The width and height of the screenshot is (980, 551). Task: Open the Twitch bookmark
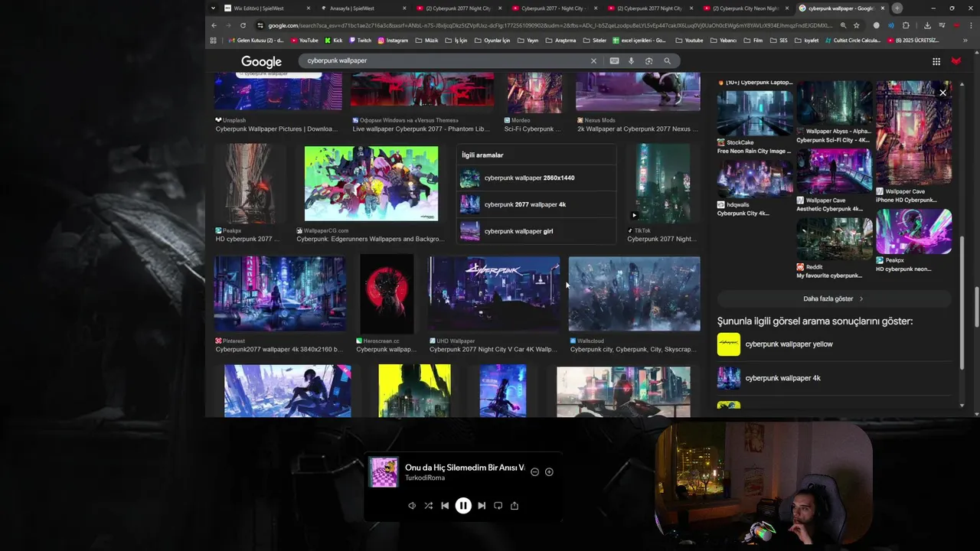(x=361, y=41)
